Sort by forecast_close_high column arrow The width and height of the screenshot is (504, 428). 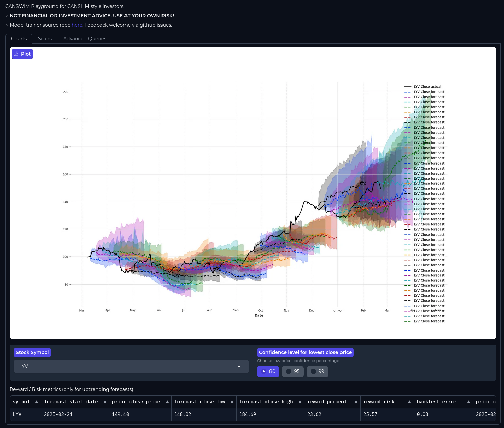coord(300,402)
